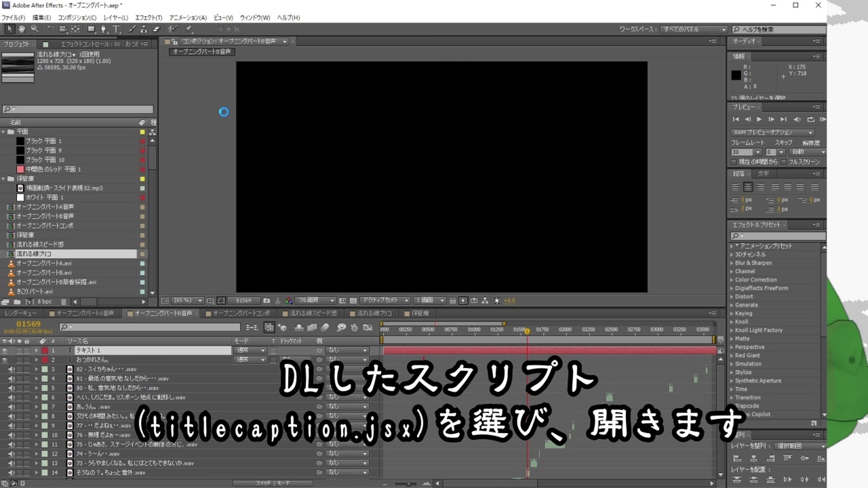Image resolution: width=868 pixels, height=488 pixels.
Task: Enable the フルスクリーン checkbox
Action: point(783,162)
